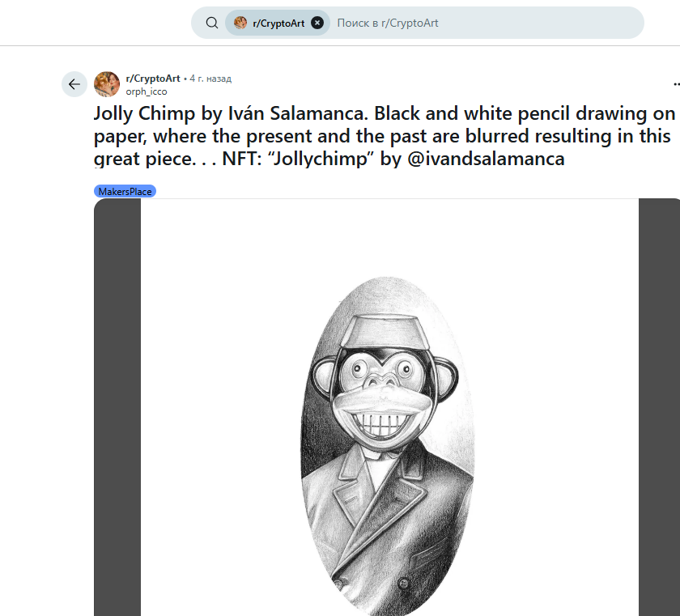Screen dimensions: 680x616
Task: Click the left dark gray image margin
Action: click(117, 405)
